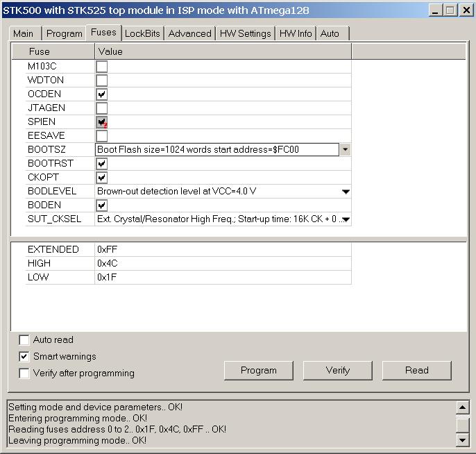The image size is (476, 454).
Task: Expand the BODLEVEL brown-out level dropdown
Action: click(x=346, y=192)
